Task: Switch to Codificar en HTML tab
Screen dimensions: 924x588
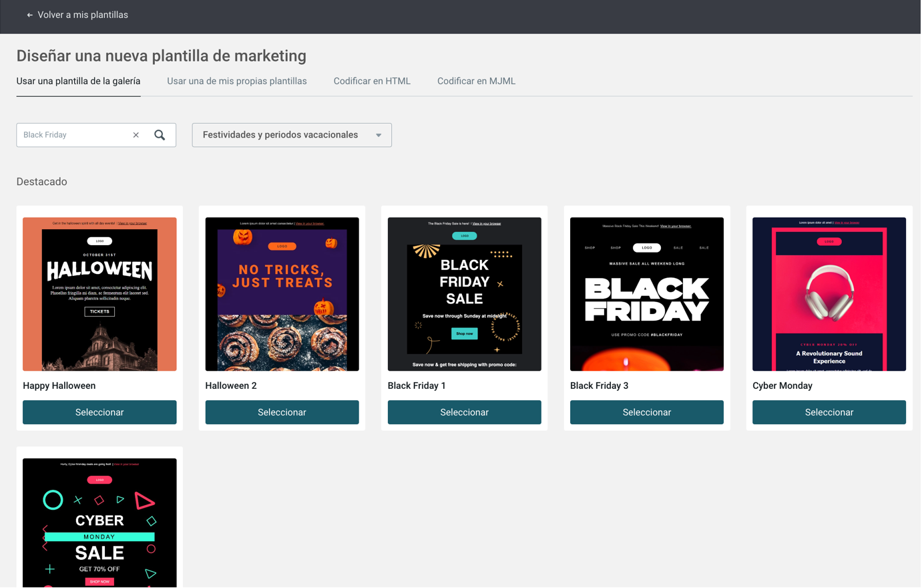Action: (373, 82)
